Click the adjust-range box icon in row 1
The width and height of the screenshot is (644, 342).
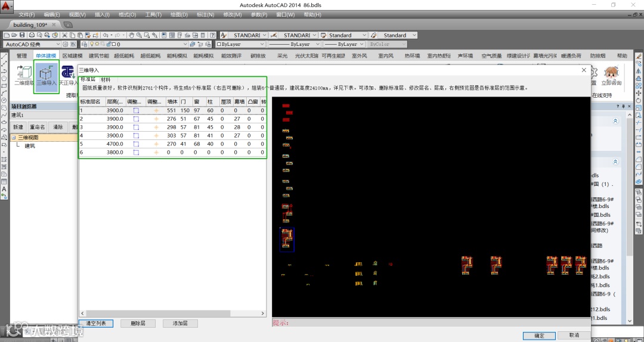pyautogui.click(x=137, y=110)
